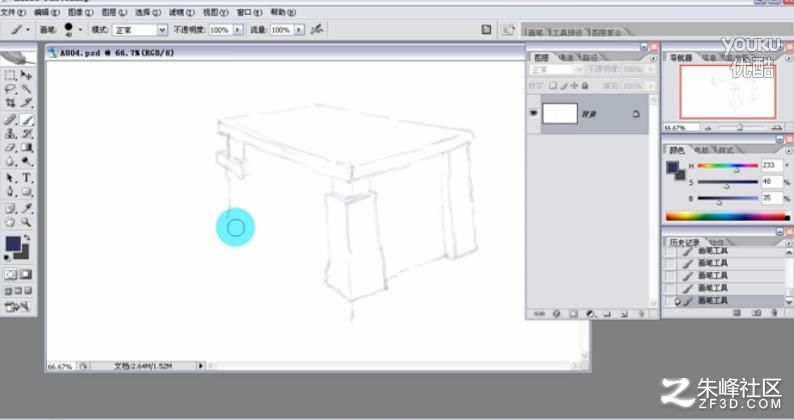
Task: Select the Pen tool
Action: pos(10,192)
